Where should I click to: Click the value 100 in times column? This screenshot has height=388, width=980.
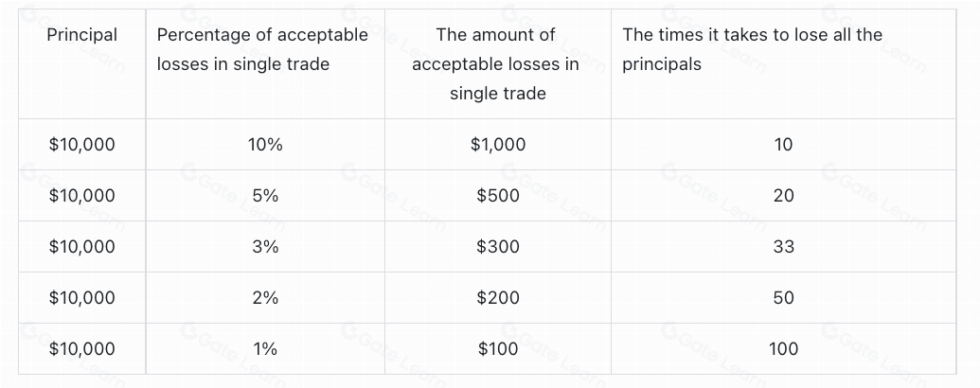pyautogui.click(x=783, y=349)
